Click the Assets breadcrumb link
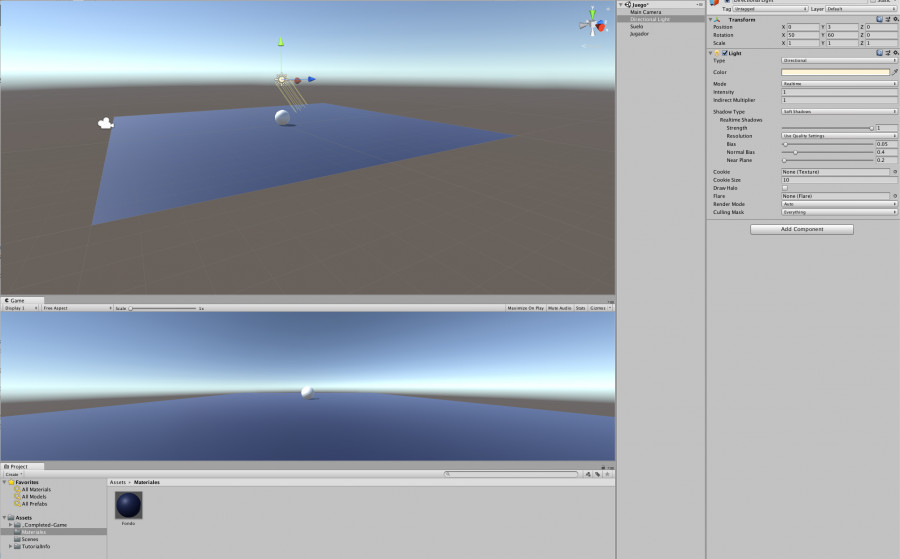Screen dimensions: 900x559 point(118,482)
